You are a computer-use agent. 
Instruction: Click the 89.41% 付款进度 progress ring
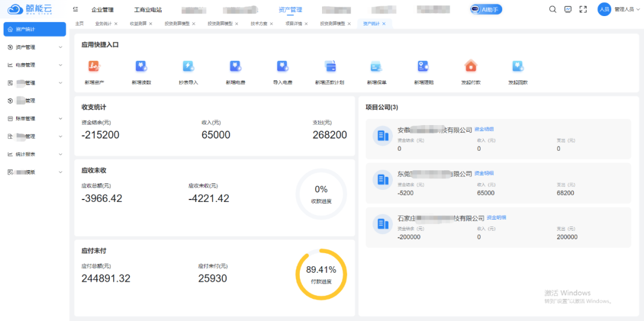point(321,274)
